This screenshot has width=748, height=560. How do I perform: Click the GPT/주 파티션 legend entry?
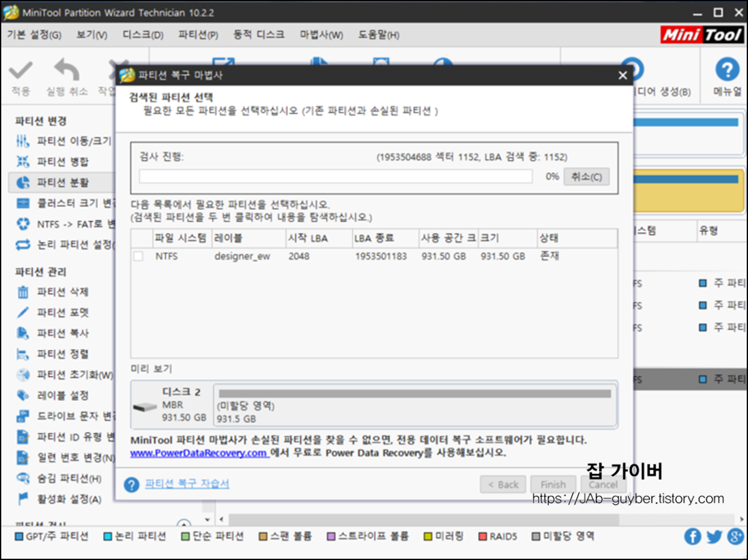tap(51, 536)
